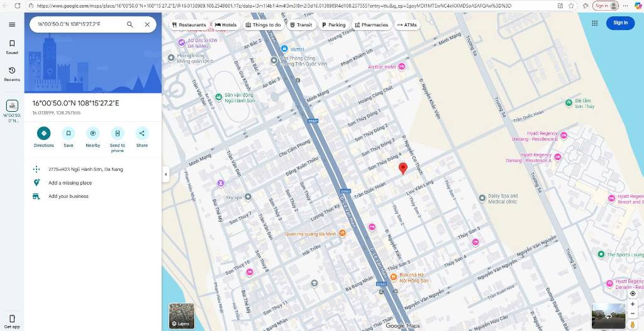This screenshot has width=644, height=331.
Task: Click the Street View preview thumbnail
Action: pyautogui.click(x=608, y=316)
